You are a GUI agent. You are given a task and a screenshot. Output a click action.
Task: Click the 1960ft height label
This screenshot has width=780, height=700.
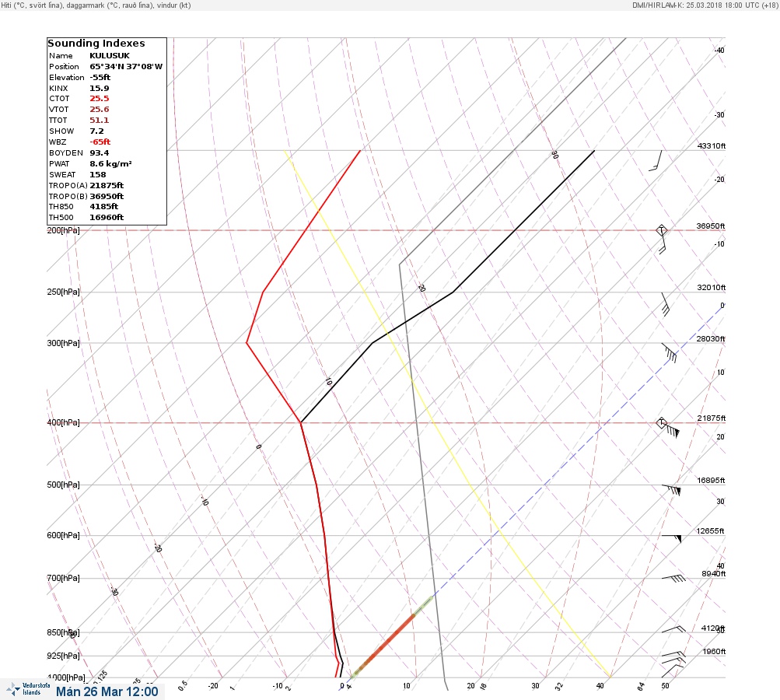coord(714,652)
